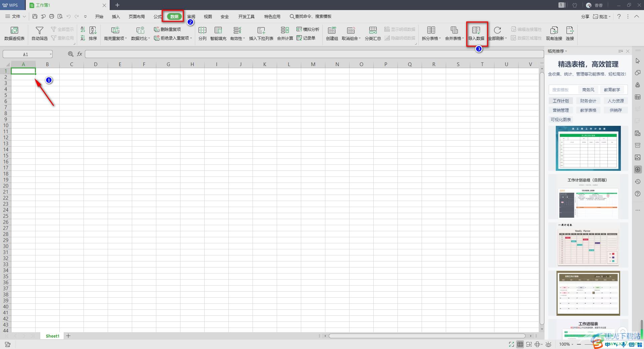The image size is (644, 349).
Task: Open the 记录单 record form
Action: pyautogui.click(x=306, y=38)
